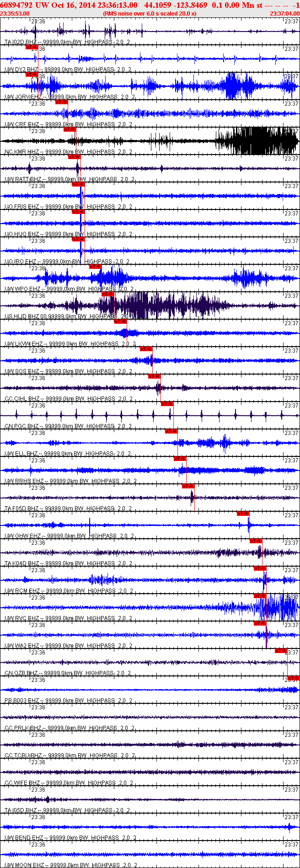Screen dimensions: 300x868
Task: Click the event ID 60894792 in header
Action: click(16, 5)
